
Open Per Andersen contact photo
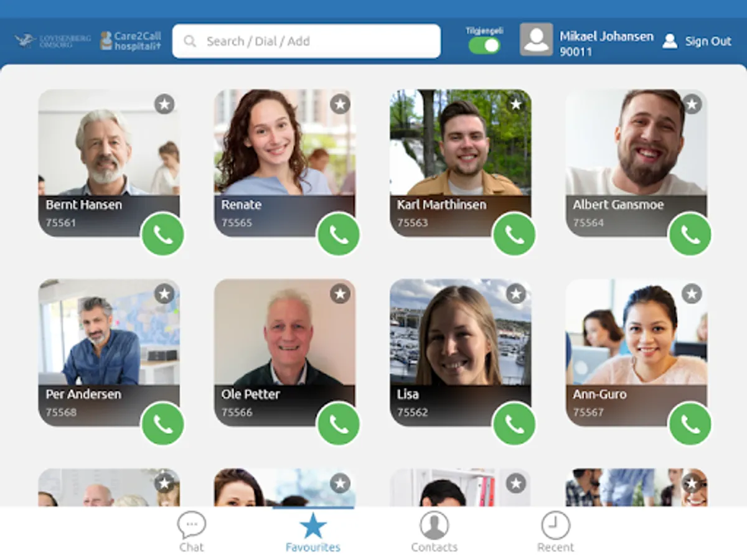point(109,332)
